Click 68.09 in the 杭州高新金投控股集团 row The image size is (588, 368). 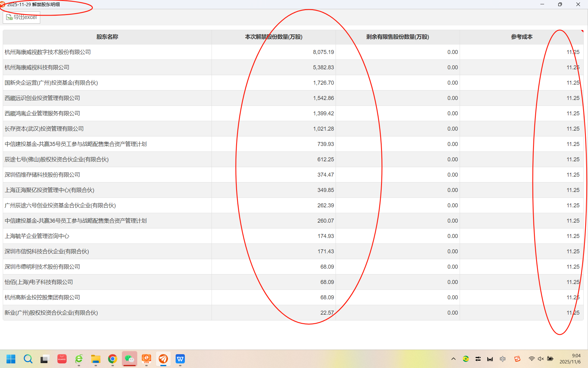327,297
